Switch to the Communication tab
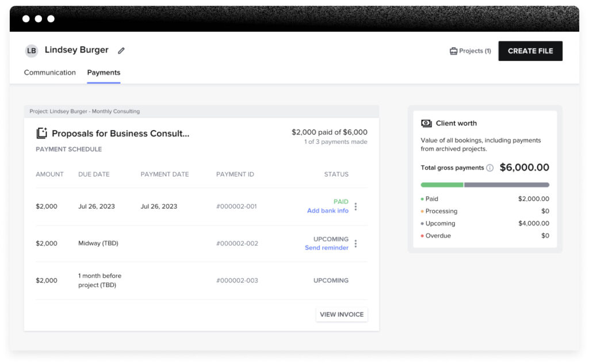Viewport: 589px width, 364px height. point(49,72)
